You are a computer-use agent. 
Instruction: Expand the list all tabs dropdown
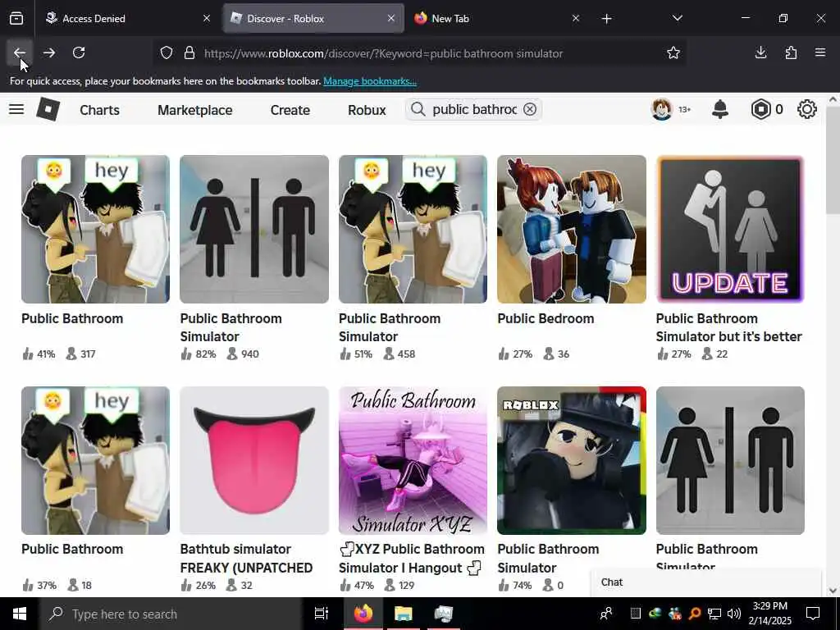677,18
